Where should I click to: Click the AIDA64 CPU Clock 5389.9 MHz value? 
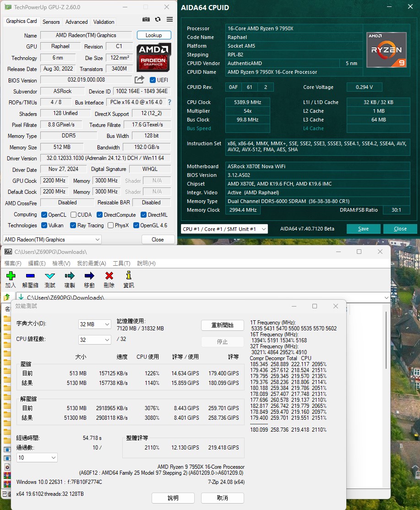pyautogui.click(x=247, y=103)
